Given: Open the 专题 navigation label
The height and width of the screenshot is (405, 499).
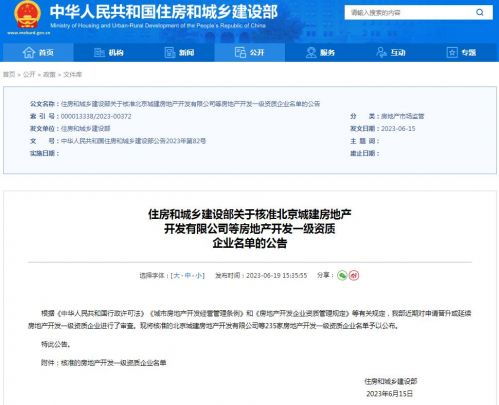Looking at the screenshot, I should [469, 52].
